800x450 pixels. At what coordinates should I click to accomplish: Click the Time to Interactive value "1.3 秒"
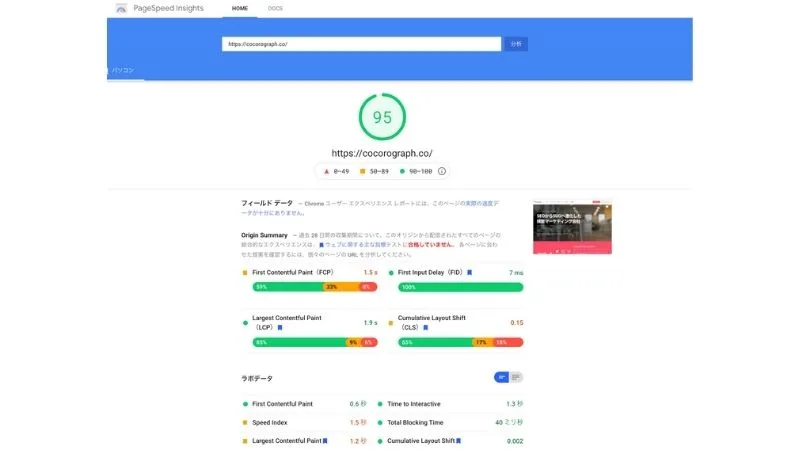(x=514, y=404)
